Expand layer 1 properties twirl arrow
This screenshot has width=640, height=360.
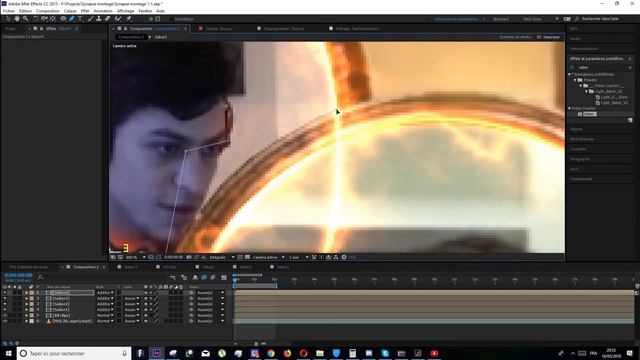27,293
